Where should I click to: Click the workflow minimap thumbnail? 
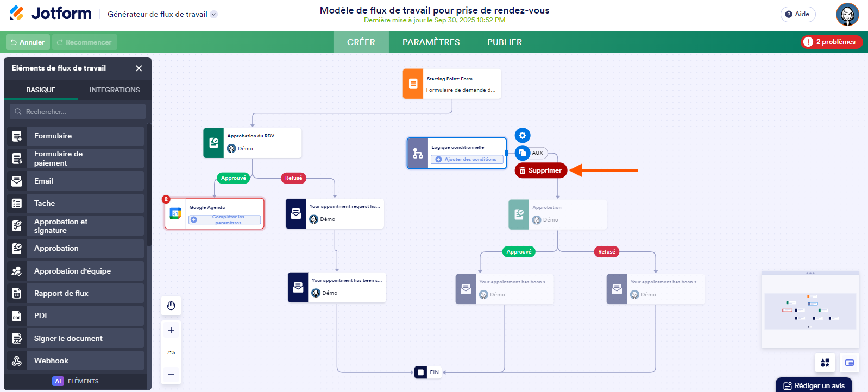click(x=810, y=311)
